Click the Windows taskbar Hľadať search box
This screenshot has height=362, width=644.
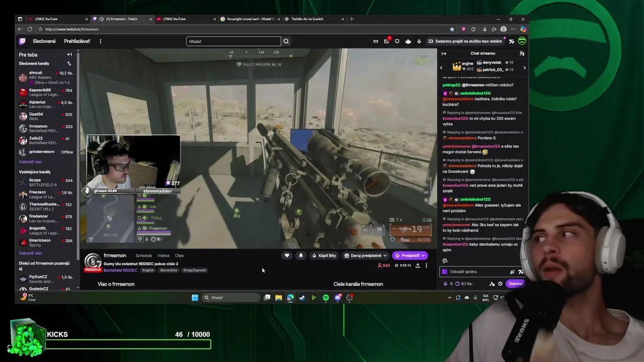(x=231, y=298)
